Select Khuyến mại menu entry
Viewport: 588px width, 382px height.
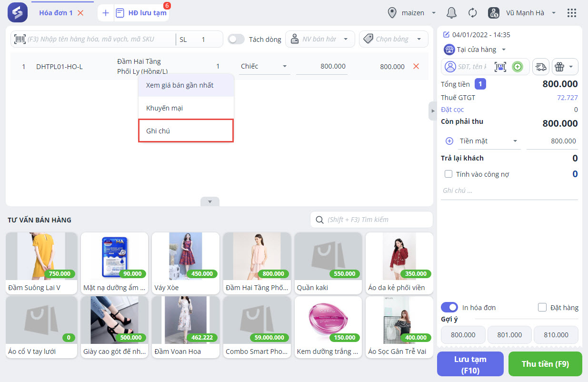coord(186,108)
